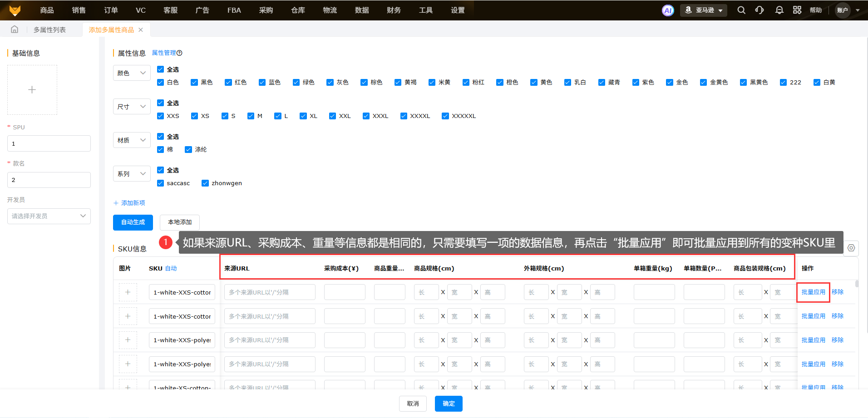868x418 pixels.
Task: Open the notifications bell
Action: tap(779, 10)
